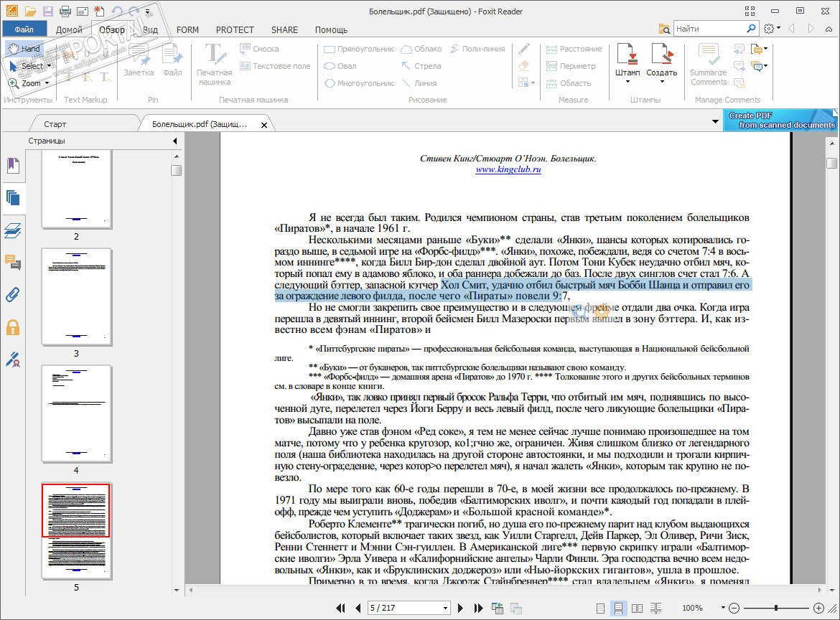Click the Open folder icon in quick access
Screen dimensions: 840x620
pos(30,11)
